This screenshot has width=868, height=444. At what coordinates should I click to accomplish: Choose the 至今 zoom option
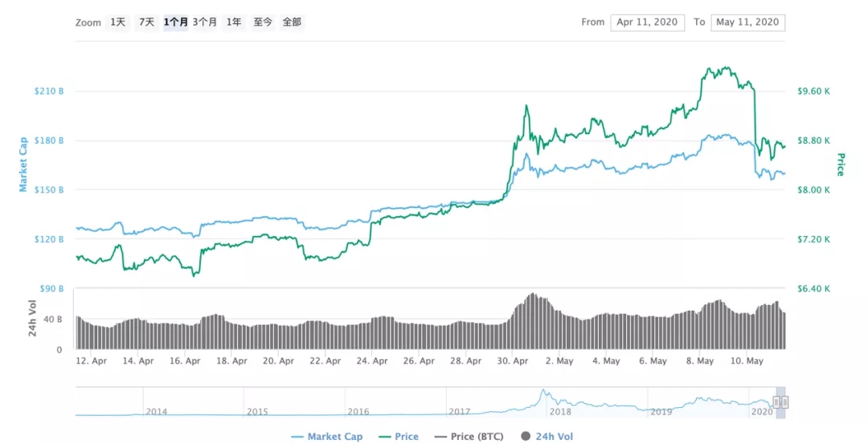(x=263, y=22)
